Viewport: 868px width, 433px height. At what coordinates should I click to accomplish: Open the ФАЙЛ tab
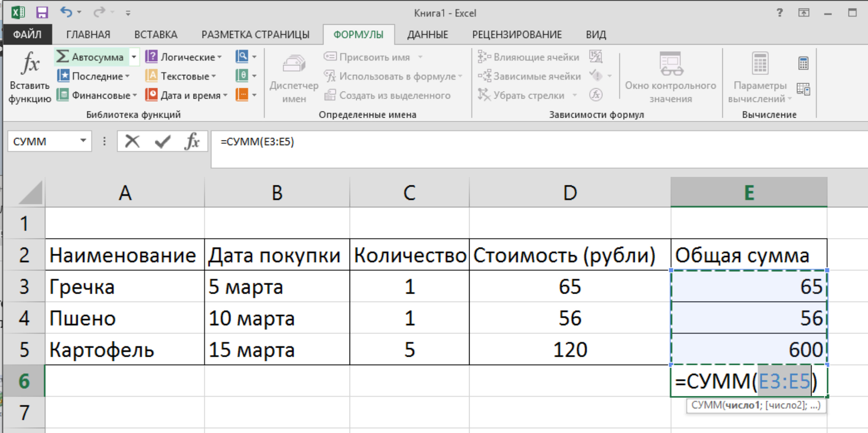(27, 35)
